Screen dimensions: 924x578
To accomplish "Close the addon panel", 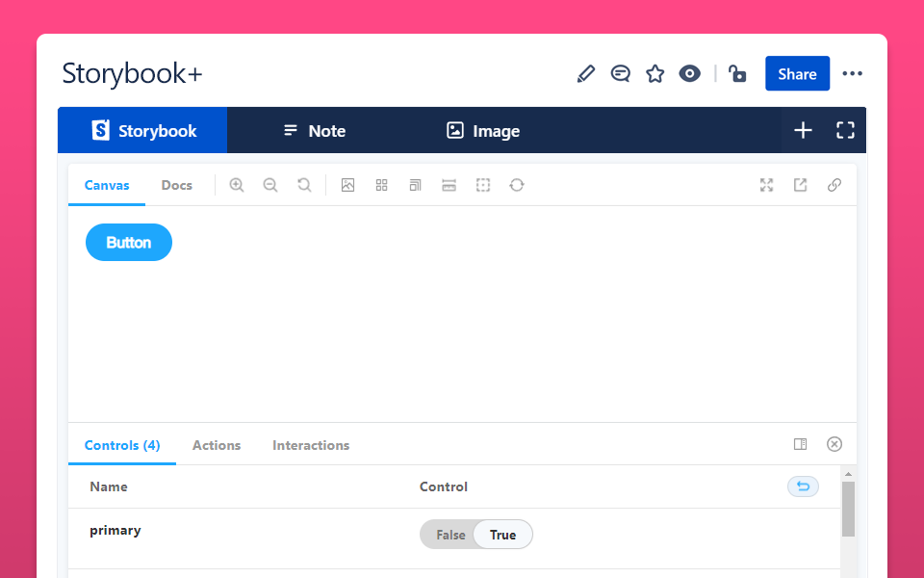I will pyautogui.click(x=834, y=444).
